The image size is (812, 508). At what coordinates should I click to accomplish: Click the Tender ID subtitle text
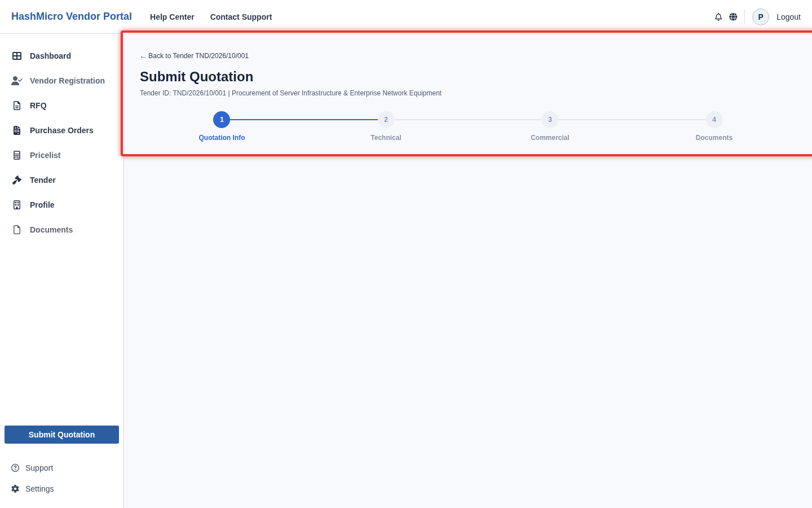(290, 93)
